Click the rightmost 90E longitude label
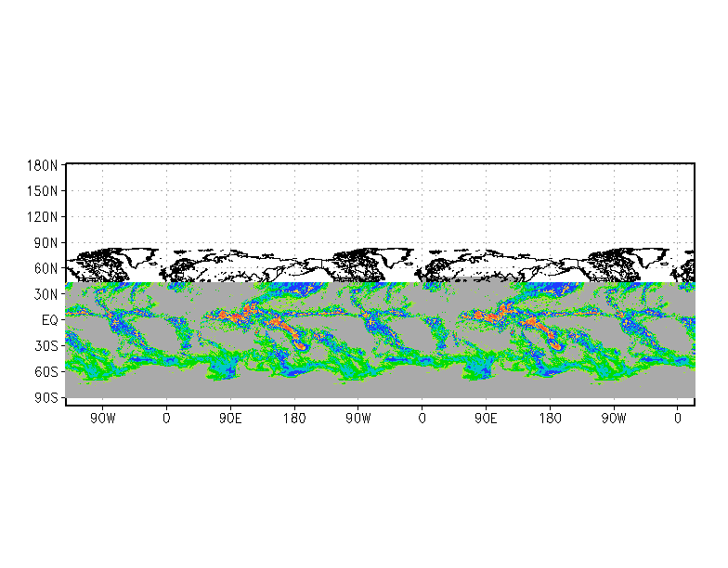The width and height of the screenshot is (728, 568). [486, 419]
